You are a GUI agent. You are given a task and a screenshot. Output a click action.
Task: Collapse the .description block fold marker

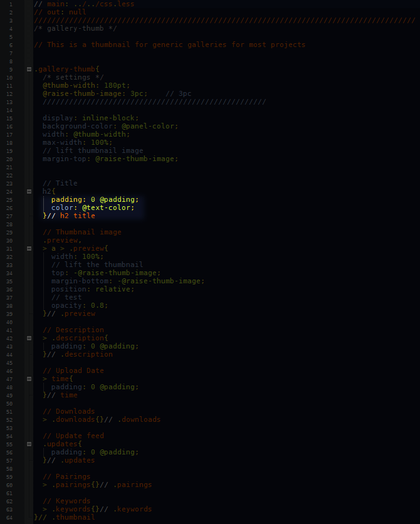point(29,338)
